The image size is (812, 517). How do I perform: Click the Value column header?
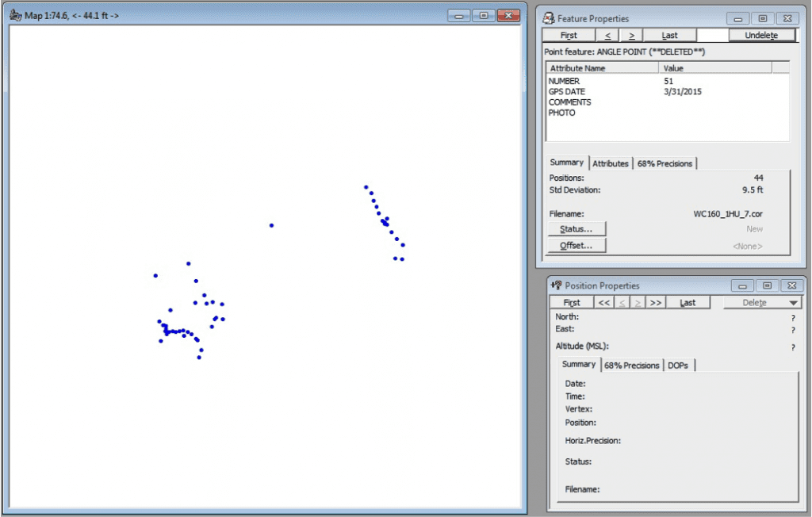(716, 68)
